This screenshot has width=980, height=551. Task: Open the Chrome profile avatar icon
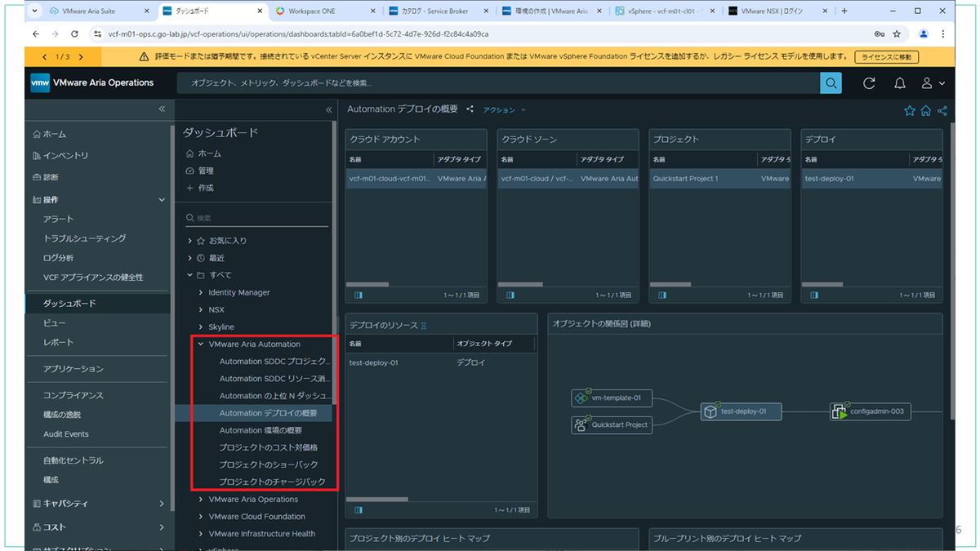(924, 34)
